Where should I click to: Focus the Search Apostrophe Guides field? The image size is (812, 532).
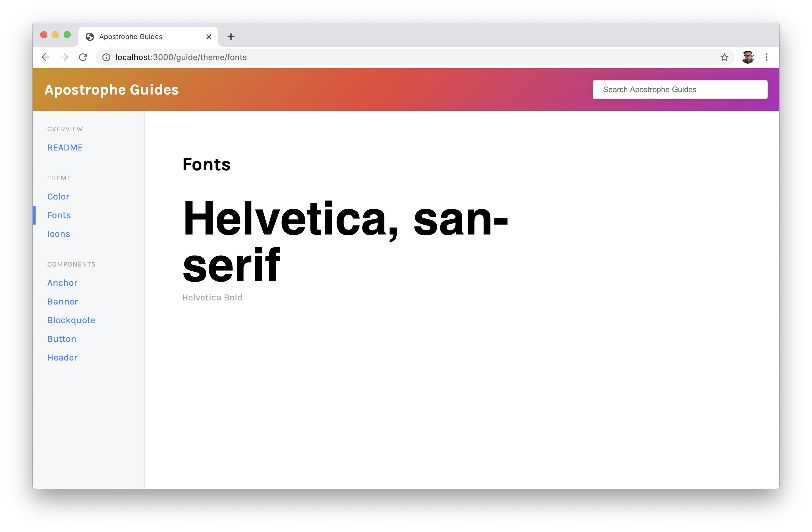pyautogui.click(x=680, y=90)
